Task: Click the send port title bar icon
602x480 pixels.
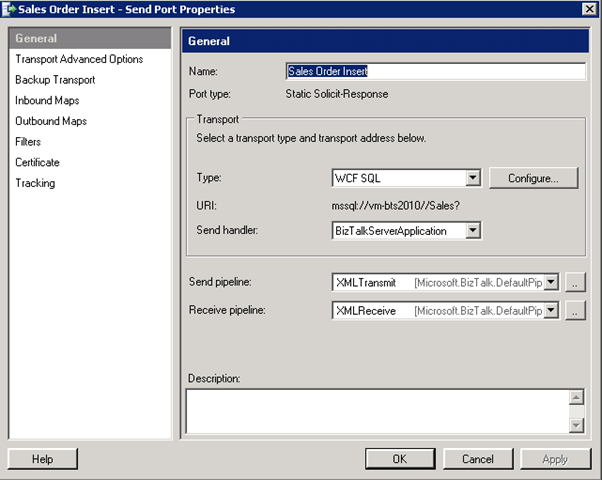Action: pyautogui.click(x=8, y=9)
